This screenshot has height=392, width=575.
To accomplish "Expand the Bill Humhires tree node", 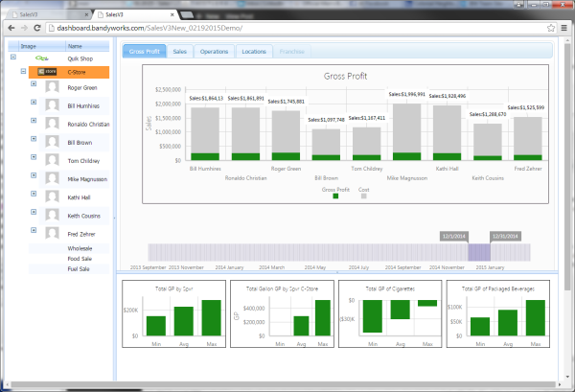I will click(x=34, y=102).
